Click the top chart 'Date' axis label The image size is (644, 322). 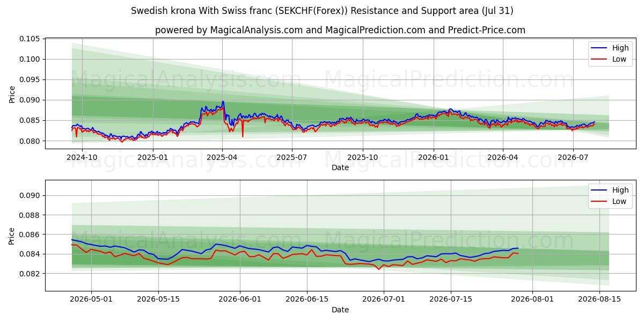point(340,167)
